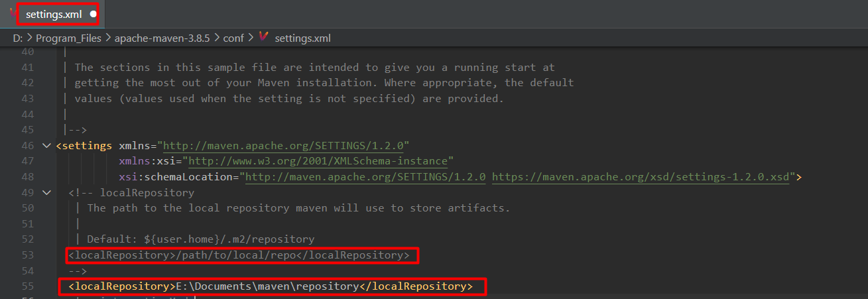Click the closing '-->' on line 54

pos(78,271)
